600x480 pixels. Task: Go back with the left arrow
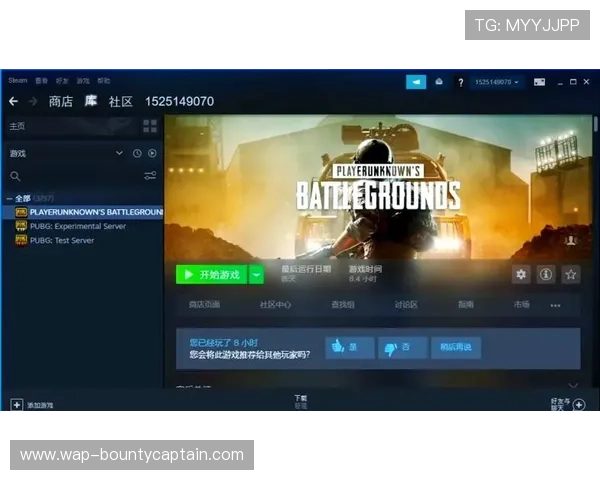tap(13, 101)
